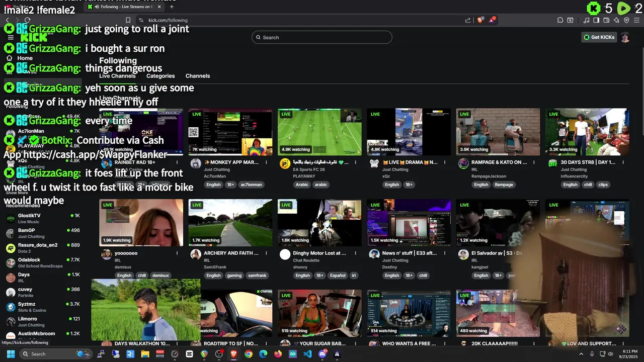
Task: Open Syztmz recommended channel
Action: tap(43, 307)
